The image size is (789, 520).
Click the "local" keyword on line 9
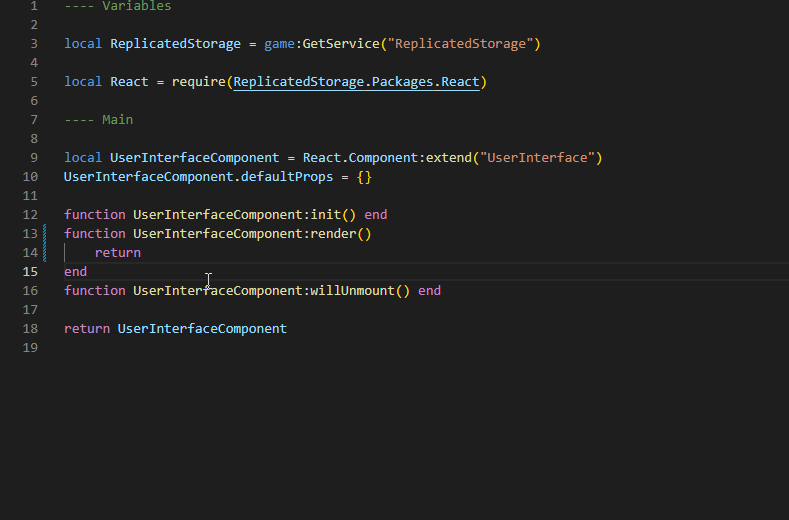coord(83,158)
